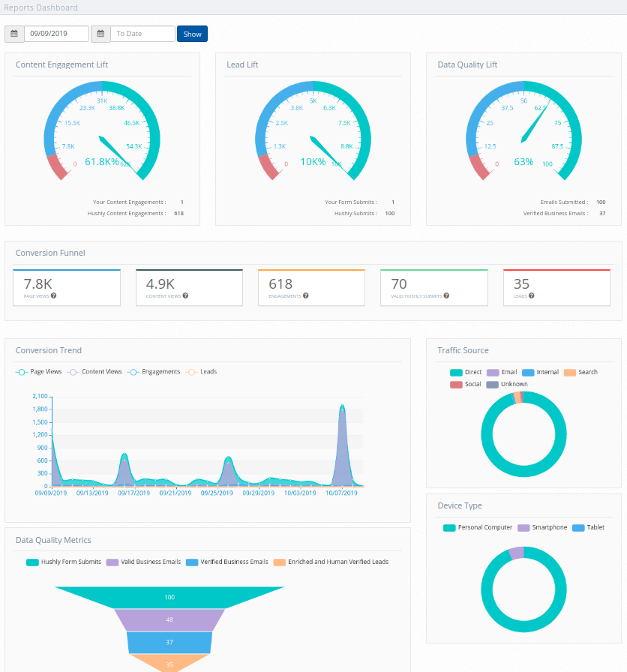Toggle Page Views series in Conversion Trend legend

(x=38, y=371)
